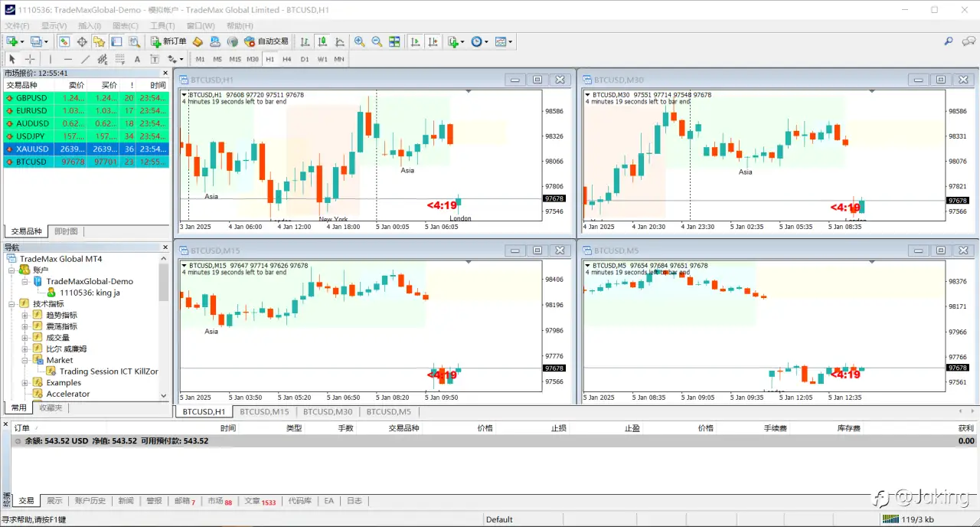Open the 文件(F) menu
The image size is (980, 527).
tap(18, 26)
